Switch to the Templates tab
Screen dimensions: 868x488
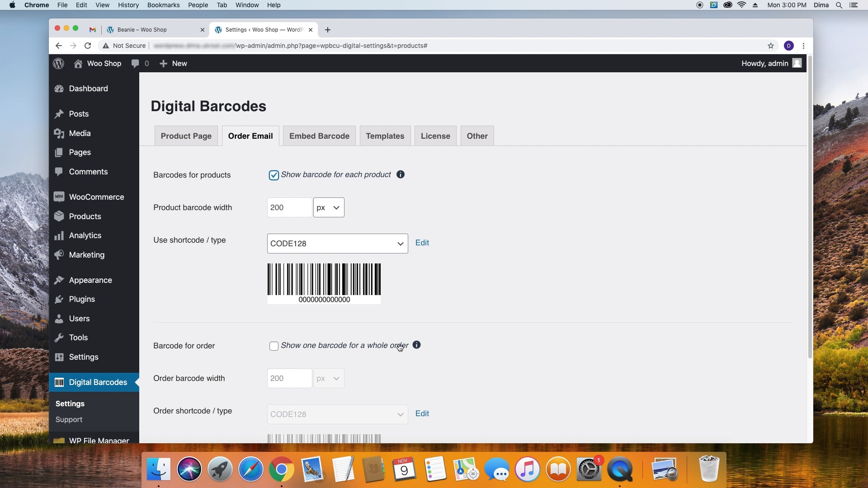point(385,135)
